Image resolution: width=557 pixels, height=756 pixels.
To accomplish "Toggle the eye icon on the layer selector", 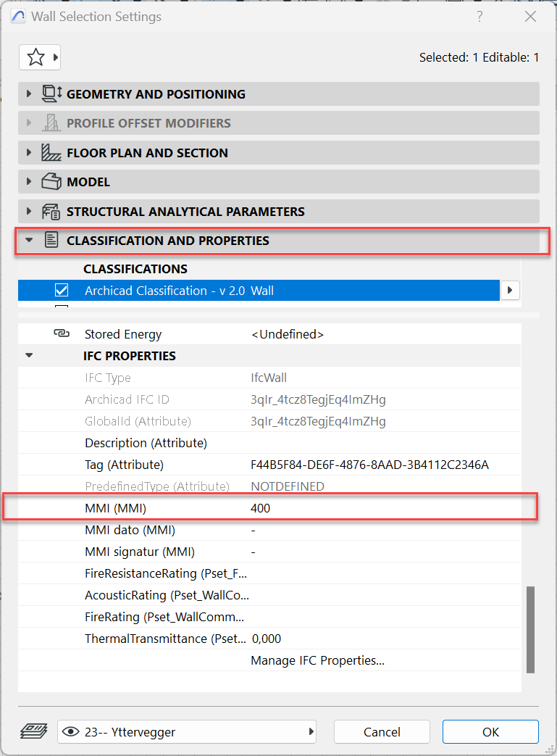I will point(72,732).
